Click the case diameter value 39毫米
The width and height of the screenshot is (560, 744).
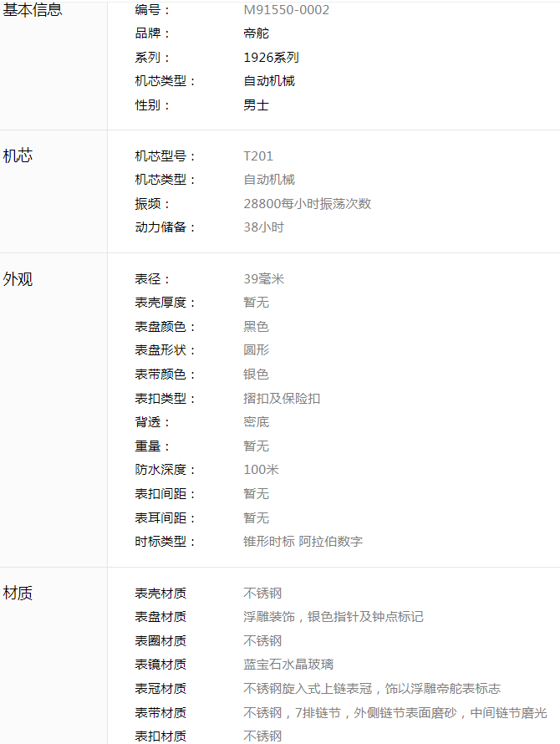pyautogui.click(x=264, y=279)
